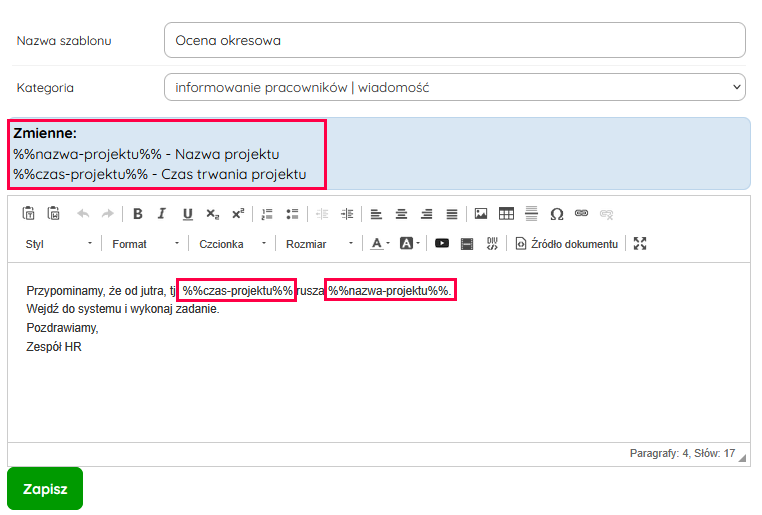Screen dimensions: 762x515
Task: Maximize the editor to full screen
Action: (641, 243)
